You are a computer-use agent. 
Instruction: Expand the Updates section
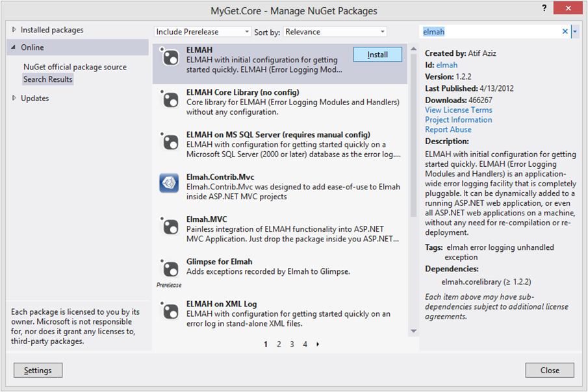[x=15, y=99]
